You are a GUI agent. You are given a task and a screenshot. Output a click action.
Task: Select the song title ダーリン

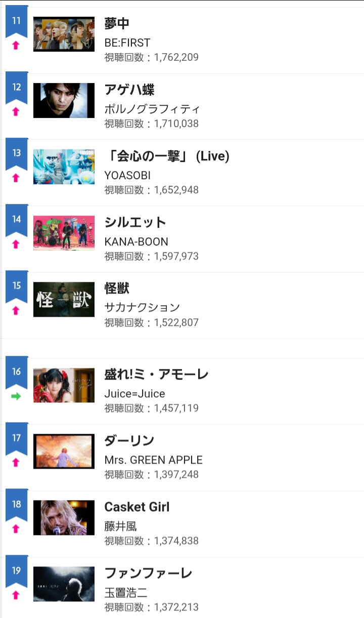[x=129, y=441]
